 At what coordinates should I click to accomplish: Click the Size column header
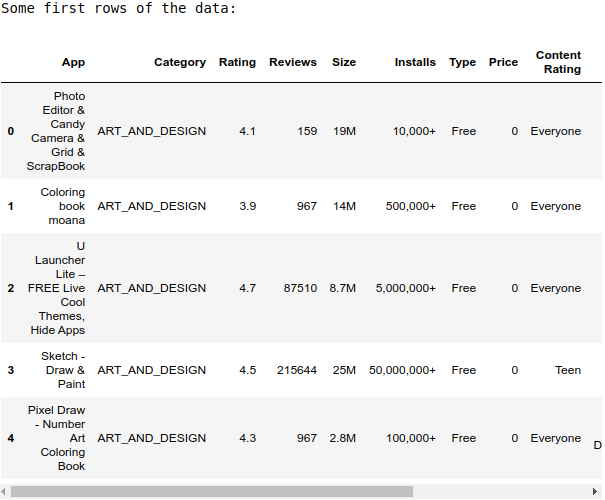click(344, 62)
